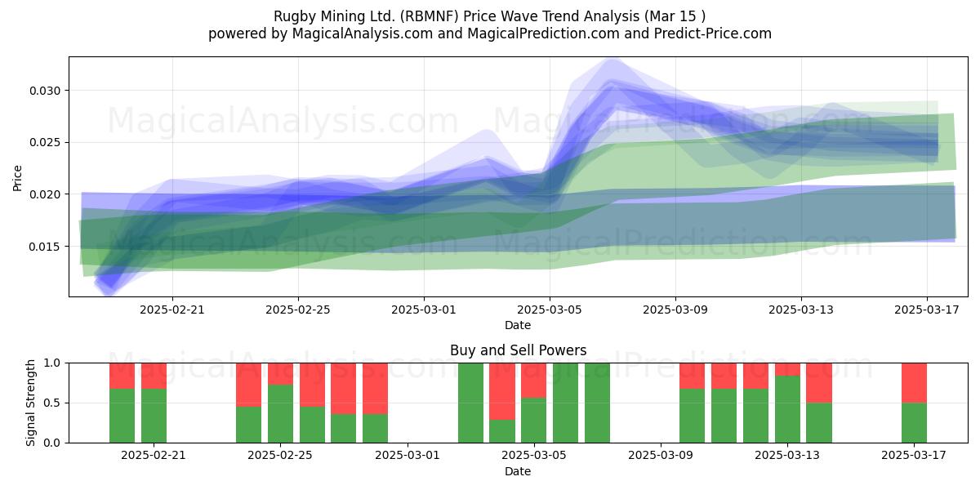The height and width of the screenshot is (490, 980).
Task: Click the 0.030 price tick label
Action: pos(45,90)
